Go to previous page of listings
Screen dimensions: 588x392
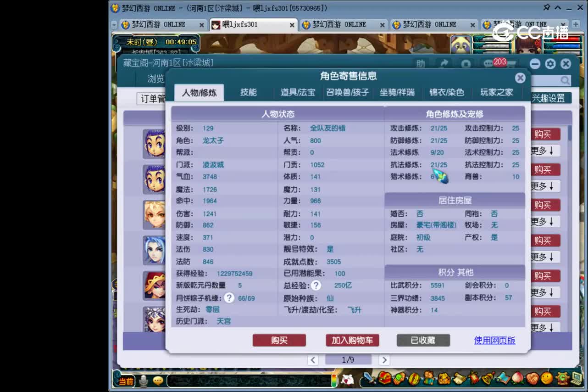pyautogui.click(x=313, y=360)
